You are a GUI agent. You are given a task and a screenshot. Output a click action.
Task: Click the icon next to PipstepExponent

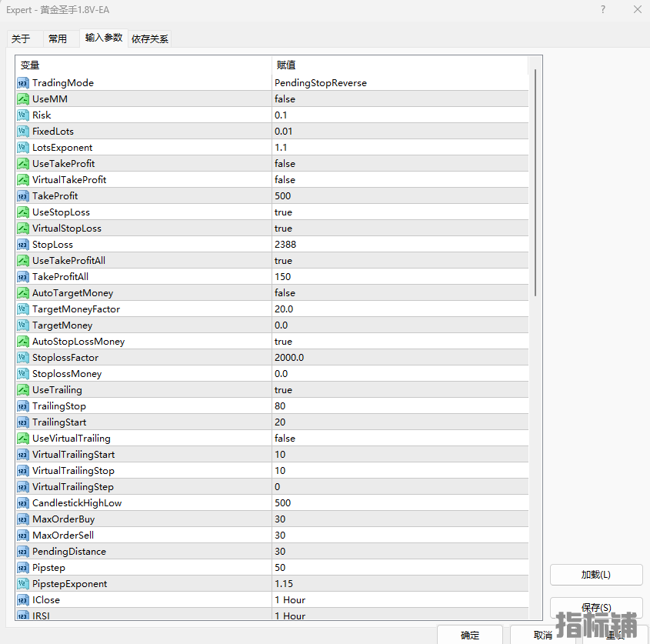(23, 584)
